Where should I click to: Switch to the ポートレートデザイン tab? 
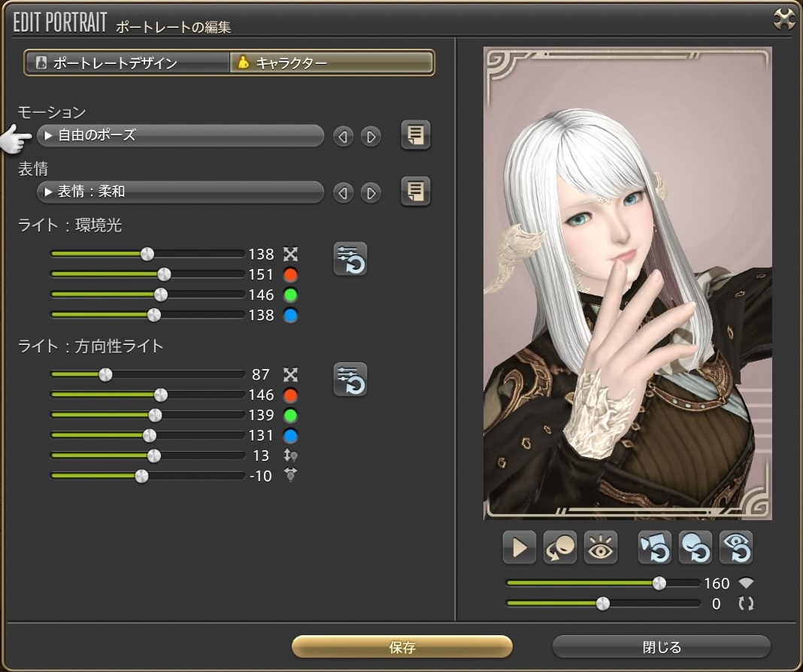point(126,63)
